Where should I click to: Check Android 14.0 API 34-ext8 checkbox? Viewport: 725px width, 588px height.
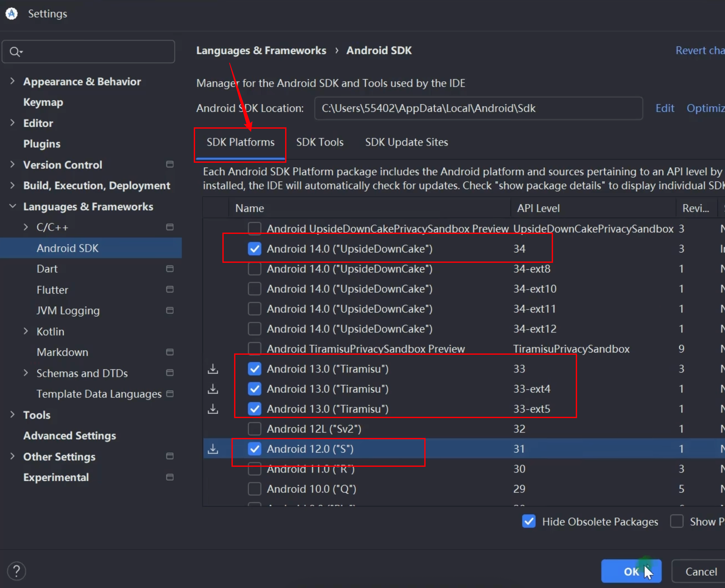(255, 269)
